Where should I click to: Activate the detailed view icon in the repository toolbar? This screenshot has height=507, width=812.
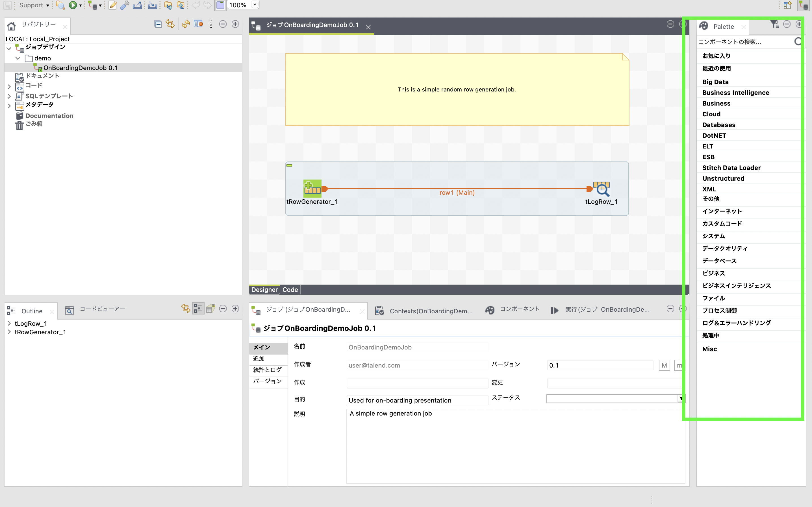[199, 24]
